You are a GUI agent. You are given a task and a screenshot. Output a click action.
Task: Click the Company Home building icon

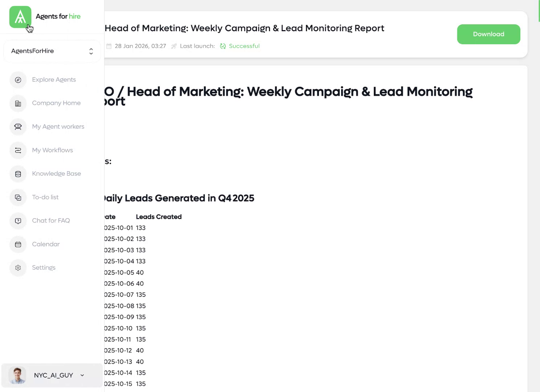pos(18,103)
